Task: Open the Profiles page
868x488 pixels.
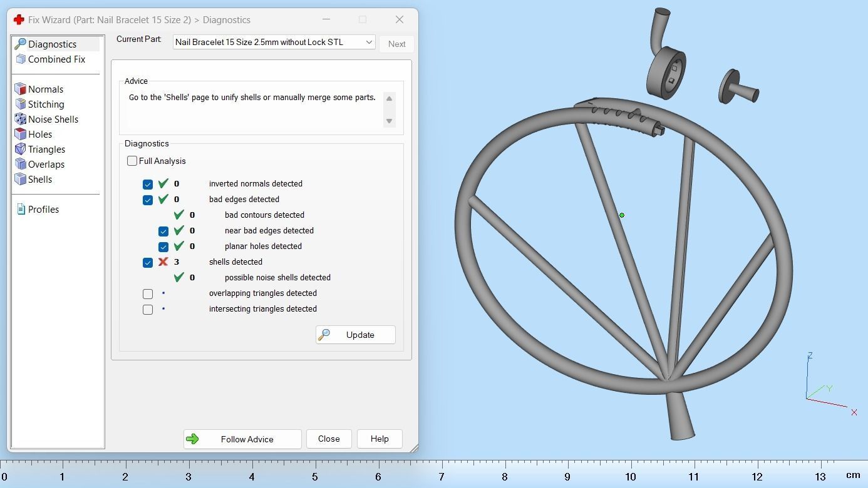Action: click(x=43, y=209)
